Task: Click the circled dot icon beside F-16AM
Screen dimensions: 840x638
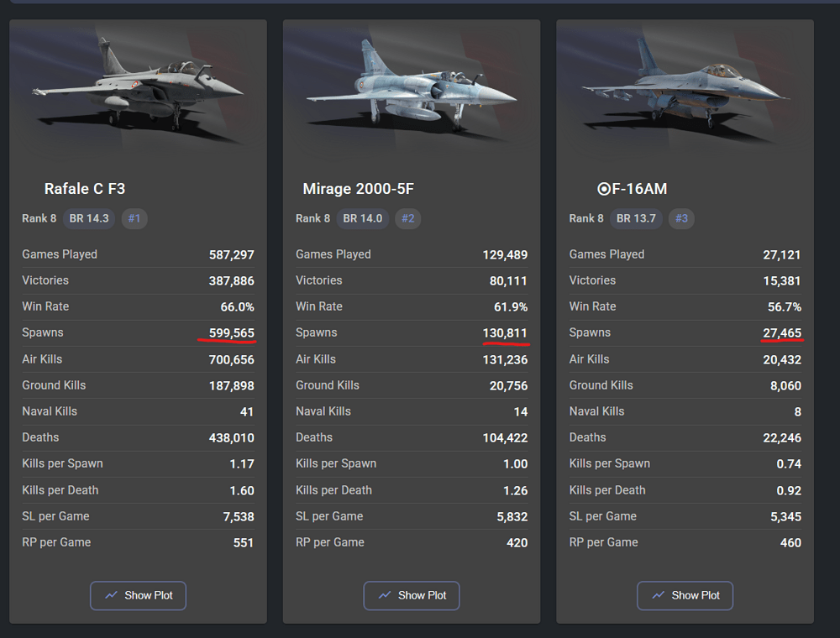Action: coord(603,189)
